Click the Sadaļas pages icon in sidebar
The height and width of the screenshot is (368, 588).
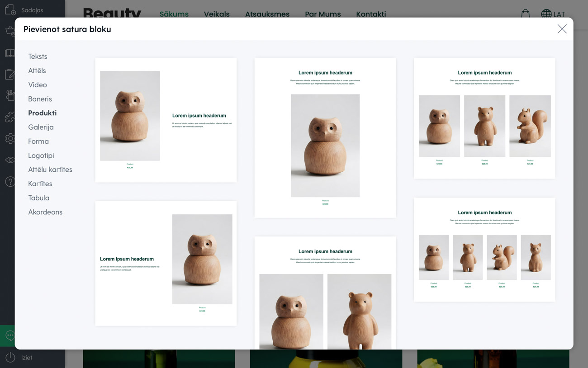pyautogui.click(x=10, y=10)
